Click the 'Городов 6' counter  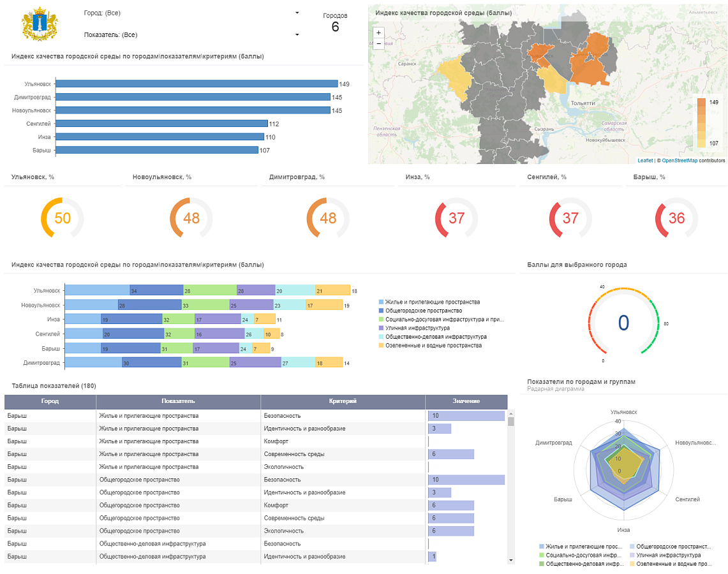335,23
